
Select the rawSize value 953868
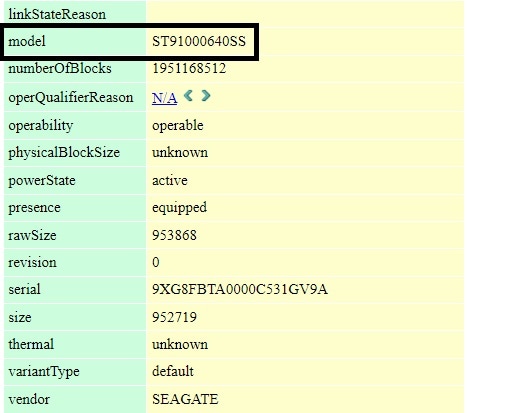pos(174,235)
